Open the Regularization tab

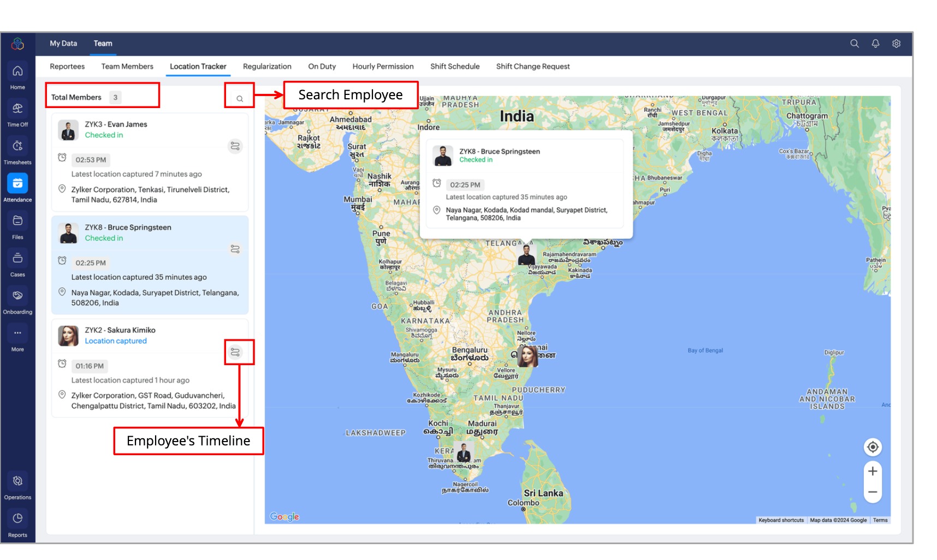click(x=267, y=67)
